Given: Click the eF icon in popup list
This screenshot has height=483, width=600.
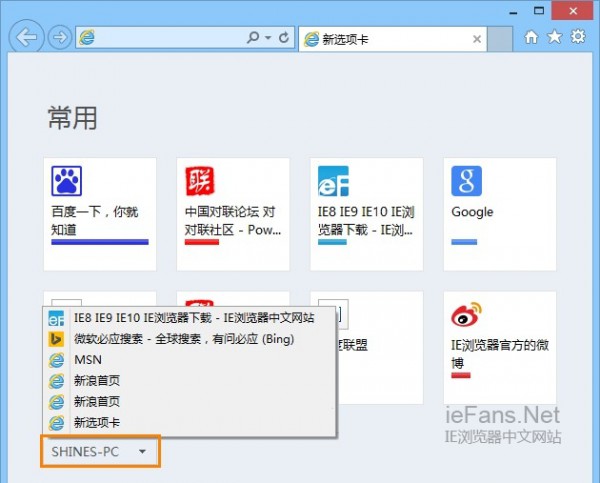Looking at the screenshot, I should click(x=56, y=318).
